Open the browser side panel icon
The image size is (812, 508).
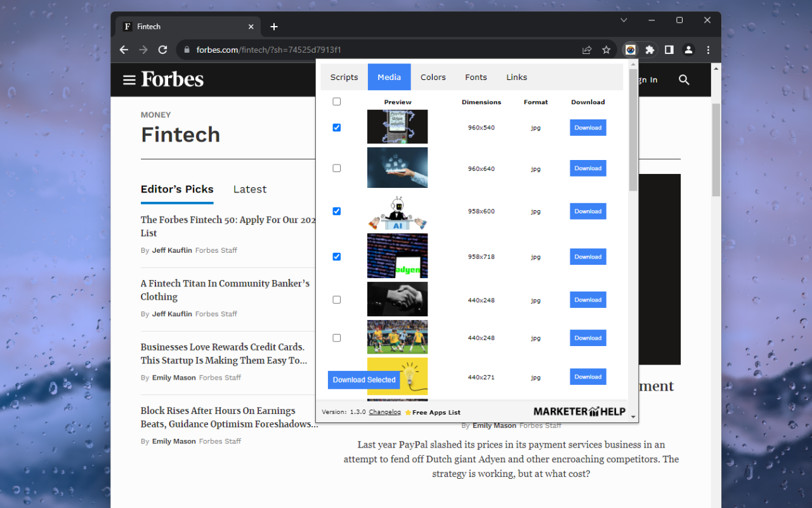tap(669, 50)
